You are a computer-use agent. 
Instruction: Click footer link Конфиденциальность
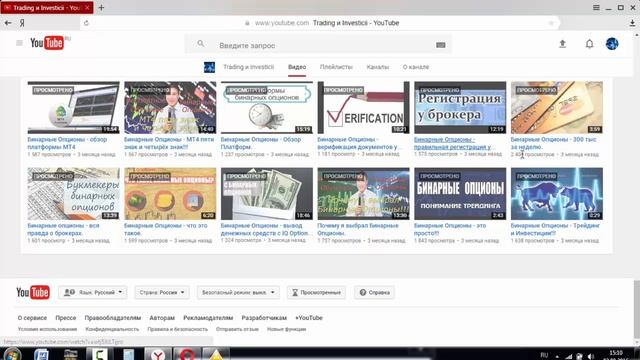[x=112, y=329]
